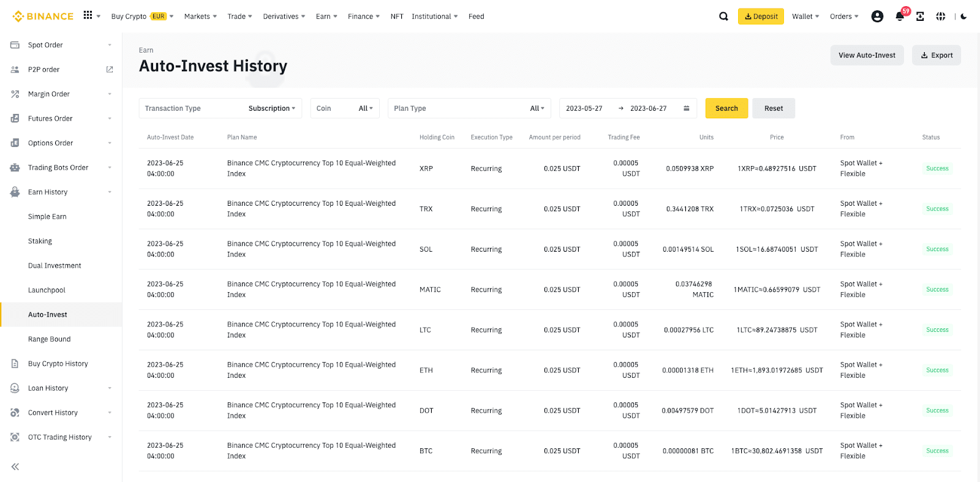
Task: Select Range Bound in sidebar
Action: [49, 339]
